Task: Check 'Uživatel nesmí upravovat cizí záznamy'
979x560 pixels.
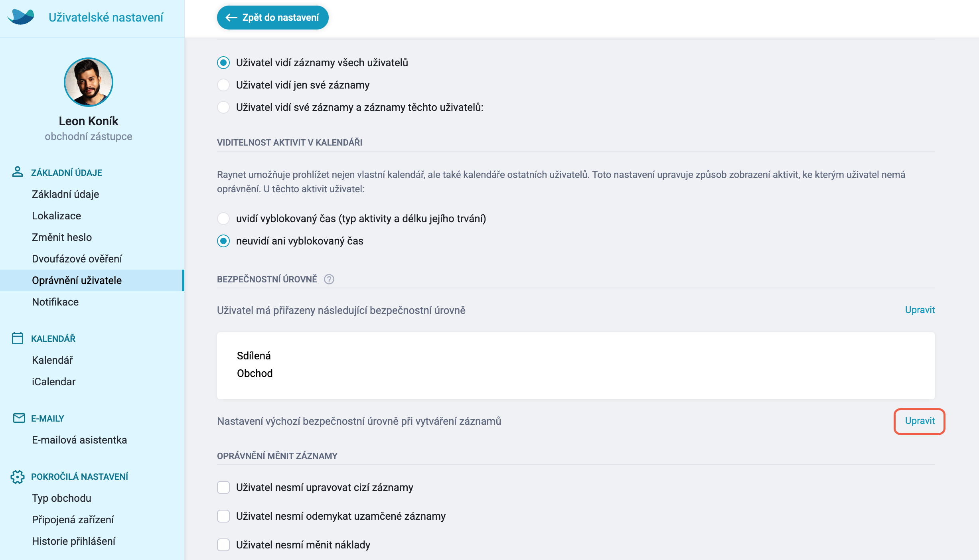Action: point(223,487)
